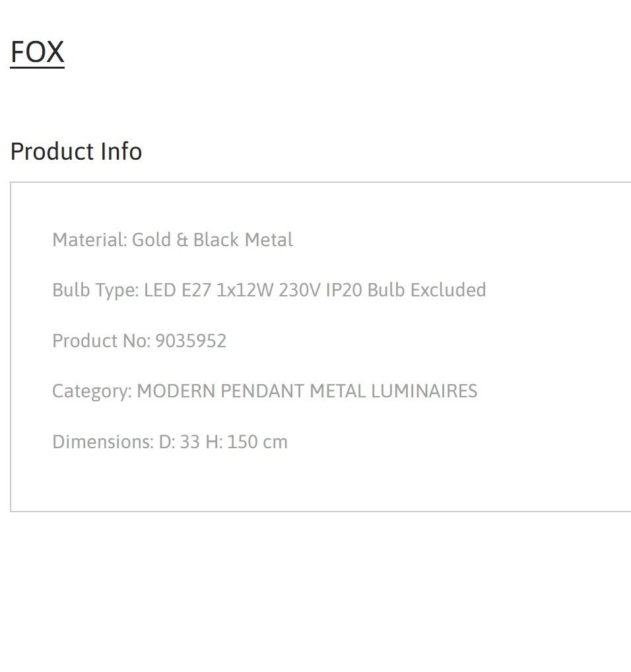Viewport: 631px width, 672px height.
Task: Click the Bulb Excluded text
Action: (x=426, y=290)
